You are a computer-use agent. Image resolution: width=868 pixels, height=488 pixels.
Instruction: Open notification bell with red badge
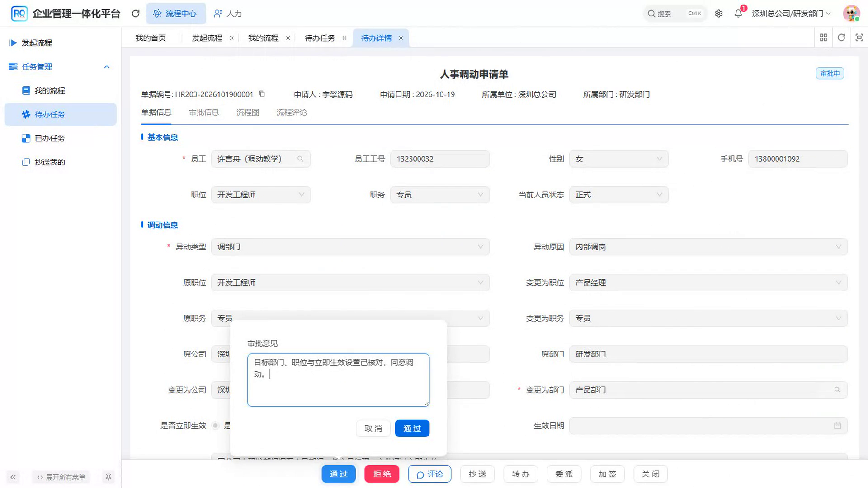[x=739, y=13]
